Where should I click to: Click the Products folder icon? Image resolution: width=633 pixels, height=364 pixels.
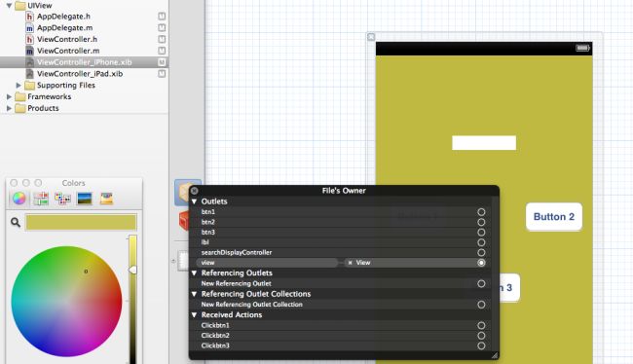point(20,108)
